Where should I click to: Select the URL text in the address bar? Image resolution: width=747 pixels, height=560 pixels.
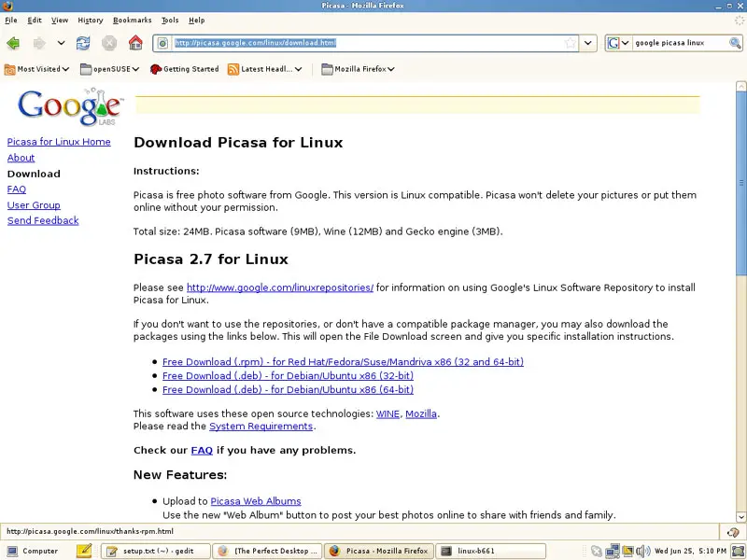(x=255, y=43)
